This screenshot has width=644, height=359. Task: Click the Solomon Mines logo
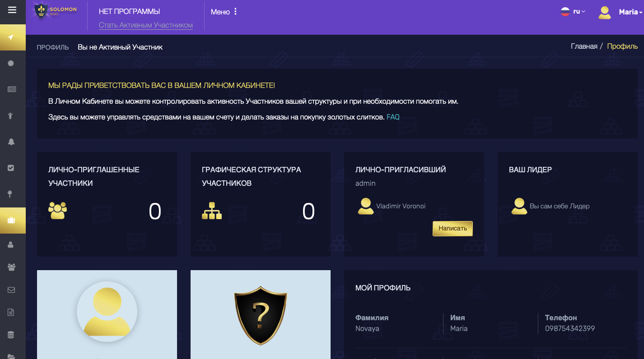[55, 12]
